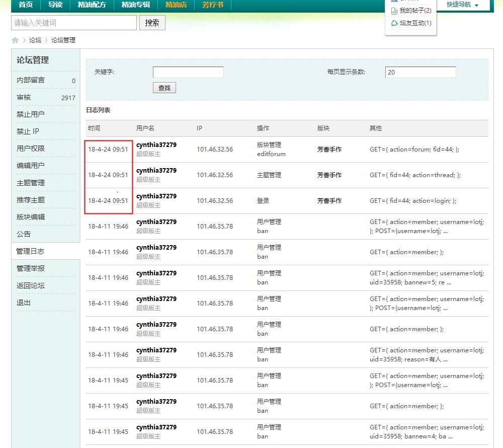Open 精油配方 in top navigation
Screen dimensions: 503x448
pos(92,5)
